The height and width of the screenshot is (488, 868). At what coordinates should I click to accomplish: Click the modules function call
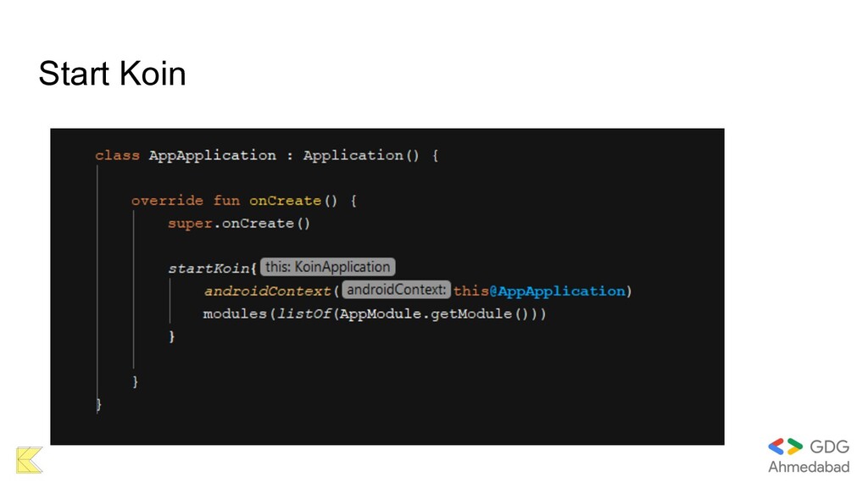[x=235, y=313]
